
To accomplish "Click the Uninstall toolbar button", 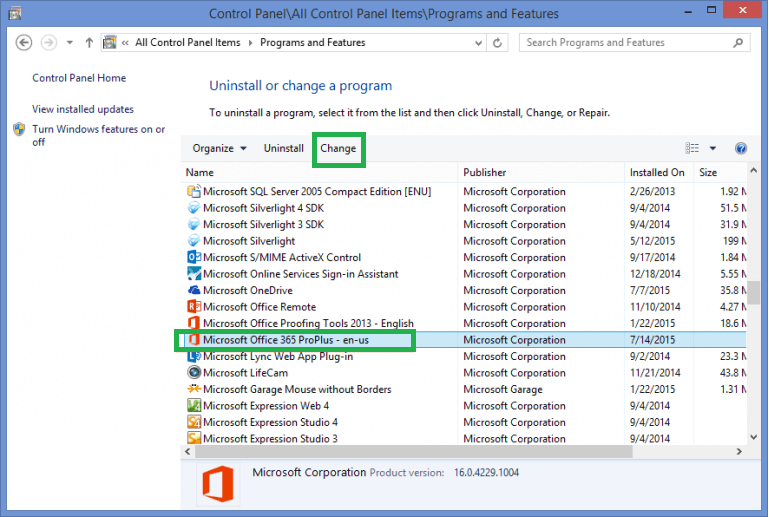I will (283, 148).
